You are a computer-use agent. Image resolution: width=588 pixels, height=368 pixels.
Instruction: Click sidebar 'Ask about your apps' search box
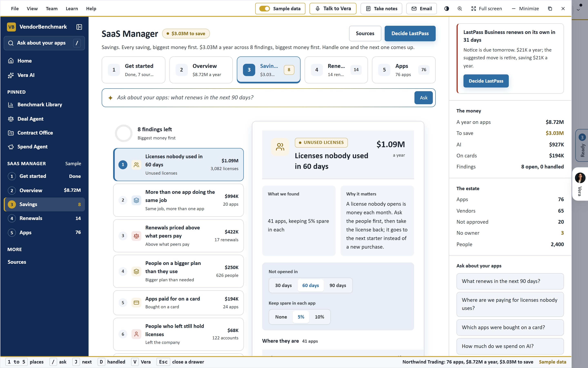point(44,43)
